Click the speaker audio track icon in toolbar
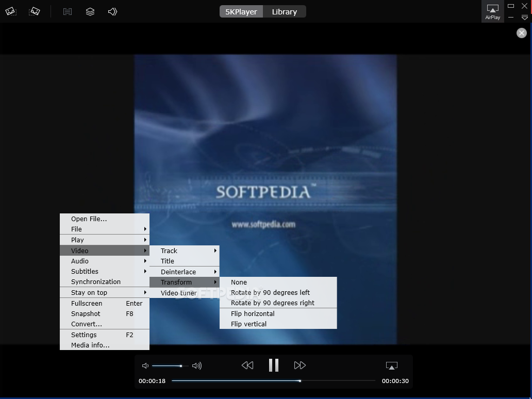 click(x=113, y=12)
